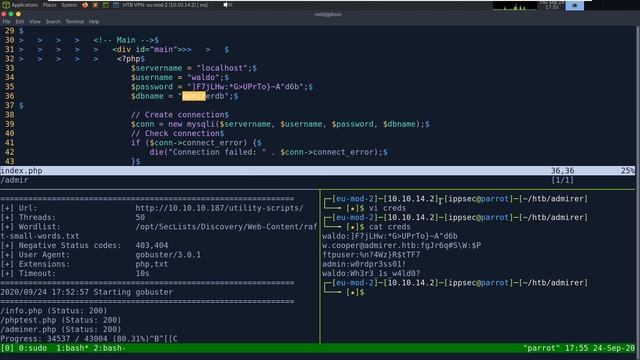Click the Create connection comment
640x360 pixels.
180,115
